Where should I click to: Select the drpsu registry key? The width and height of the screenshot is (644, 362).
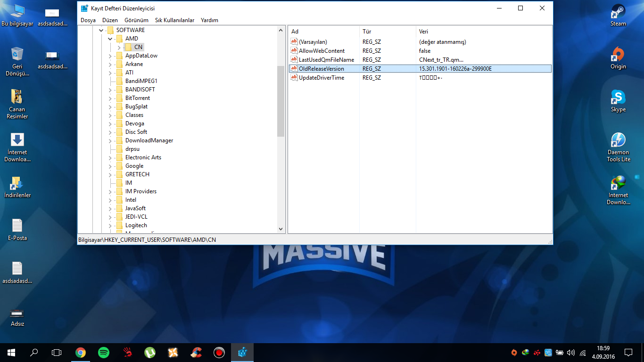pos(132,149)
